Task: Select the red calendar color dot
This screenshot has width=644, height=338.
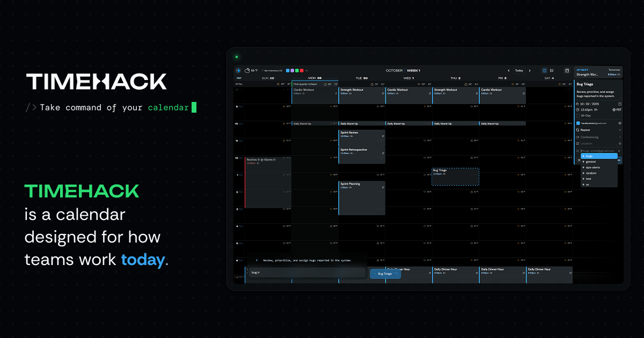Action: [x=302, y=70]
